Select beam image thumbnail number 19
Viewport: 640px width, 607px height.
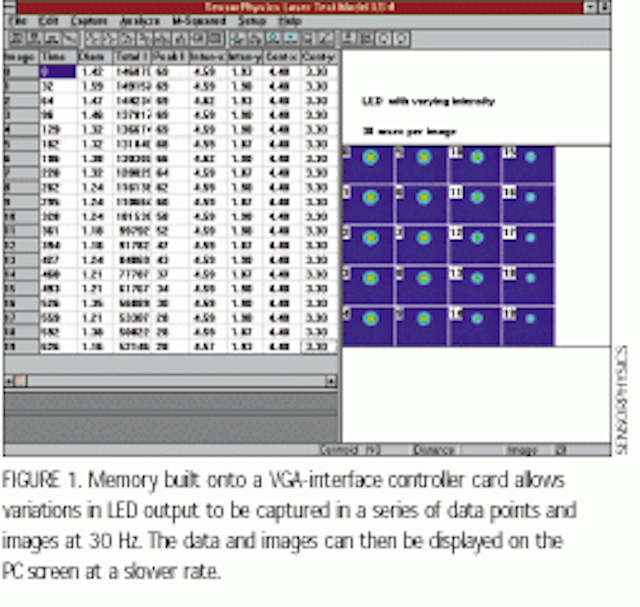pos(528,326)
